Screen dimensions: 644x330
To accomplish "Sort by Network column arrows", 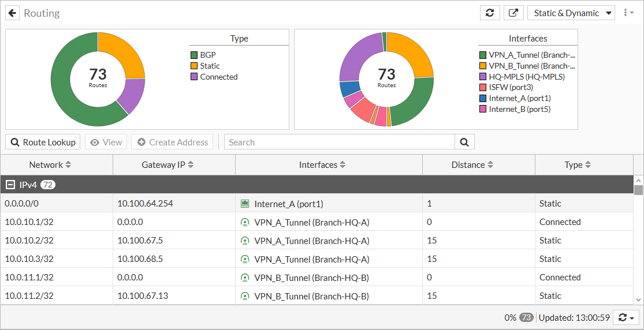I will click(x=68, y=165).
